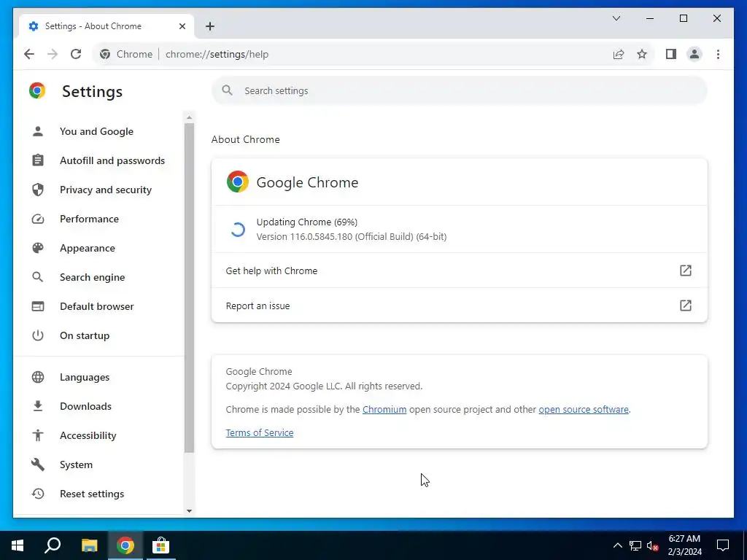The width and height of the screenshot is (747, 560).
Task: Click the magnifier icon in Search settings
Action: [x=228, y=90]
